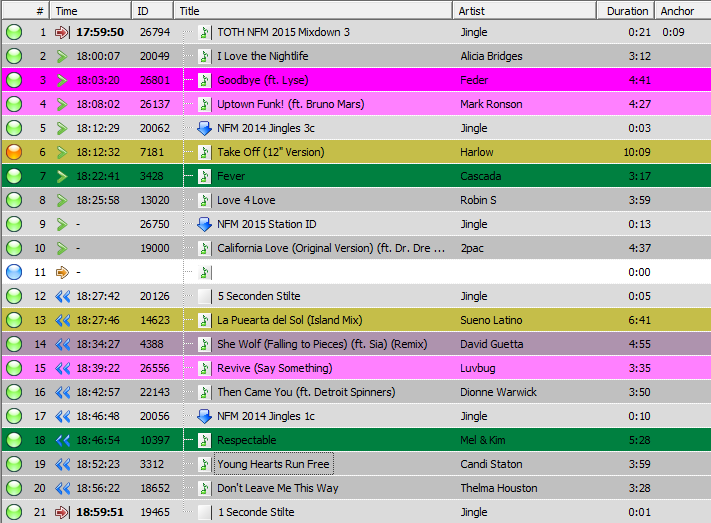711x523 pixels.
Task: Toggle the green status indicator on row 21
Action: pos(14,512)
